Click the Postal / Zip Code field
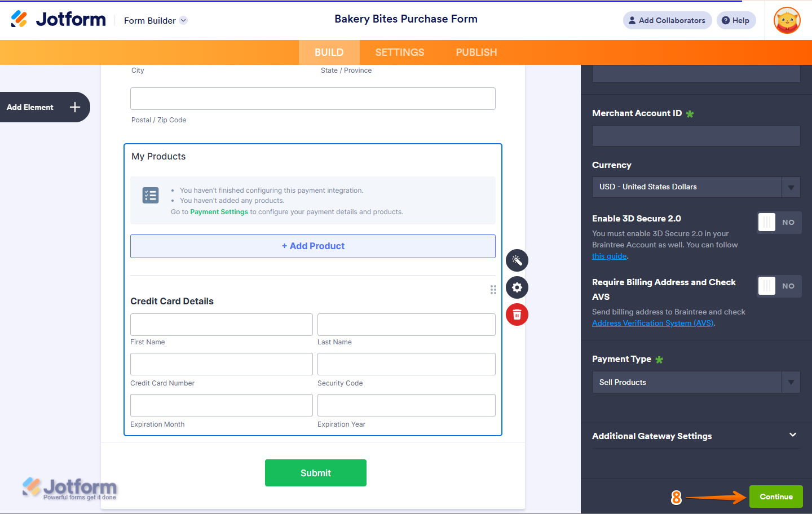This screenshot has height=514, width=812. (x=313, y=99)
